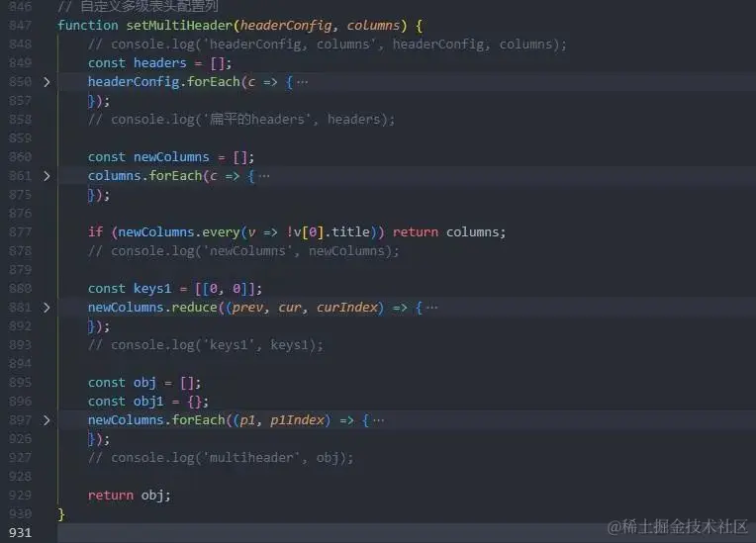This screenshot has width=756, height=543.
Task: Click the const headers declaration line
Action: pyautogui.click(x=159, y=63)
